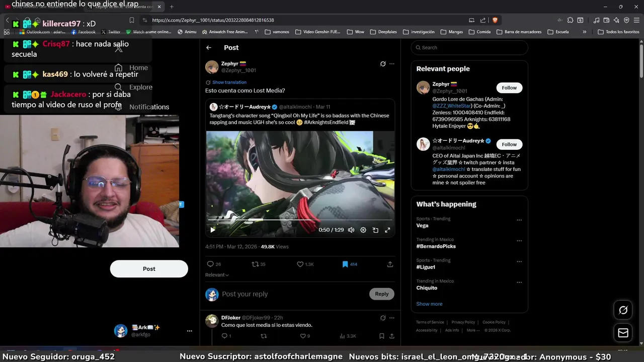Expand video to fullscreen
The width and height of the screenshot is (644, 362).
pos(387,230)
